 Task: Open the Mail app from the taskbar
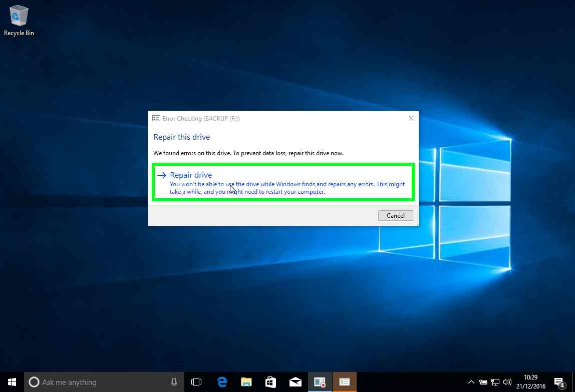pos(295,382)
